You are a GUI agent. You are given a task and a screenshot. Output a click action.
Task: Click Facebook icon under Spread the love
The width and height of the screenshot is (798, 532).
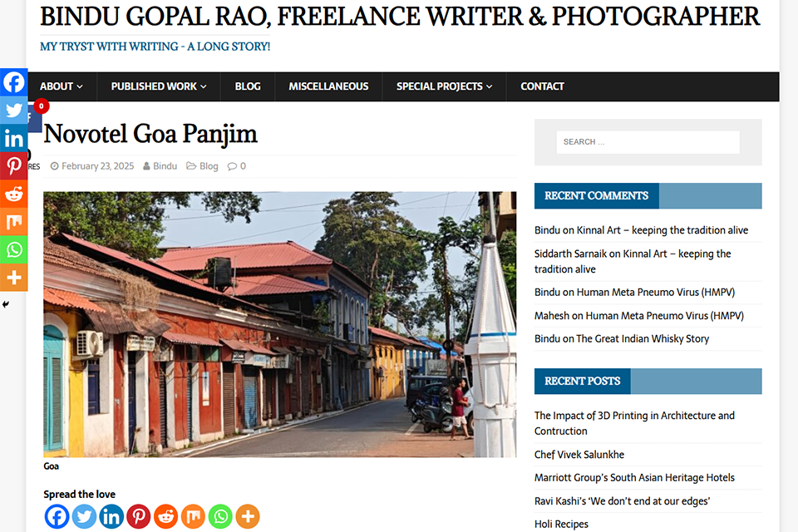click(57, 516)
